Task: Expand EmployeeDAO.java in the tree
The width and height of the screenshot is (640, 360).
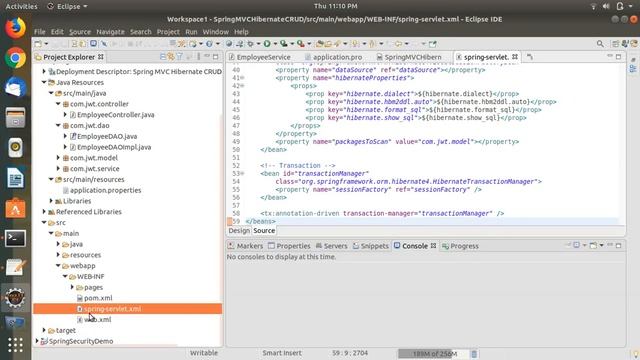Action: 65,136
